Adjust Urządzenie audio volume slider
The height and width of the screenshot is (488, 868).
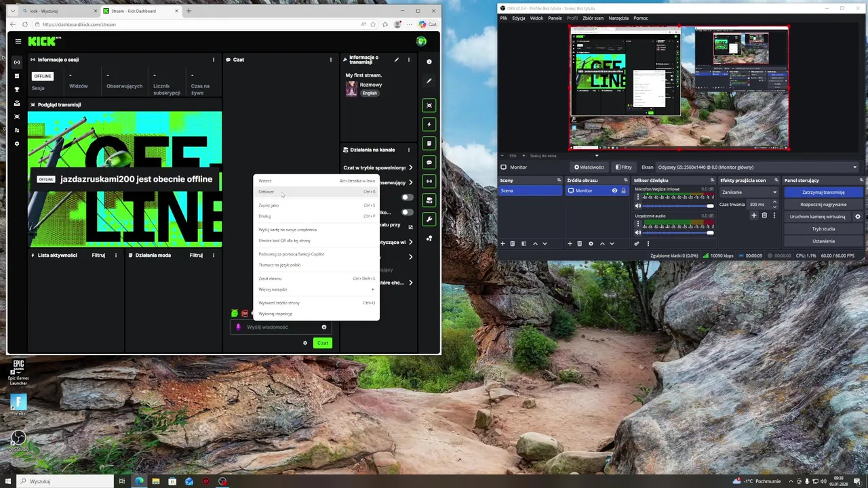678,232
